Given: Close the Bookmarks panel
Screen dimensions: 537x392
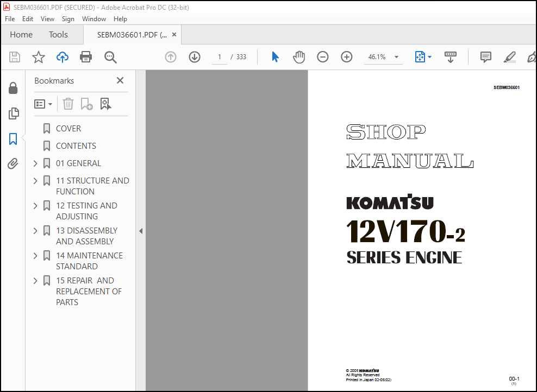Looking at the screenshot, I should [120, 80].
